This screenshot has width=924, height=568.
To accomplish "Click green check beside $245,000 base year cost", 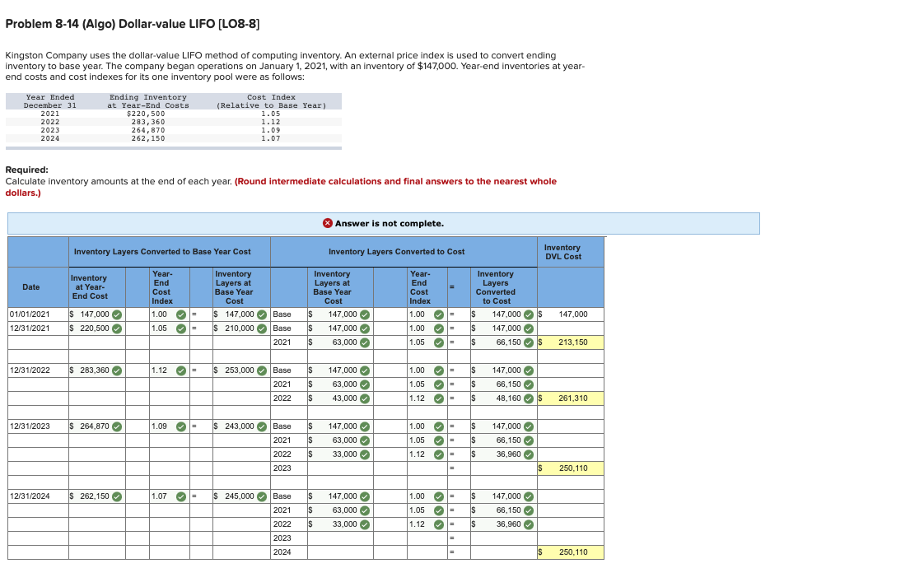I will tap(262, 496).
